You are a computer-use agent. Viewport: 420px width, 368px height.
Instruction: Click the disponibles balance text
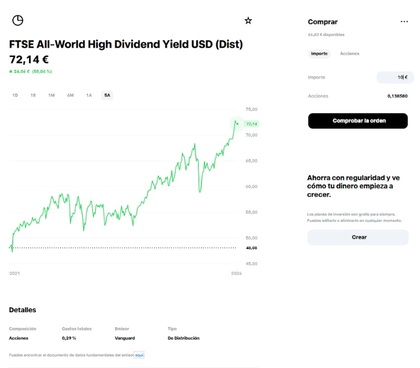click(x=326, y=35)
